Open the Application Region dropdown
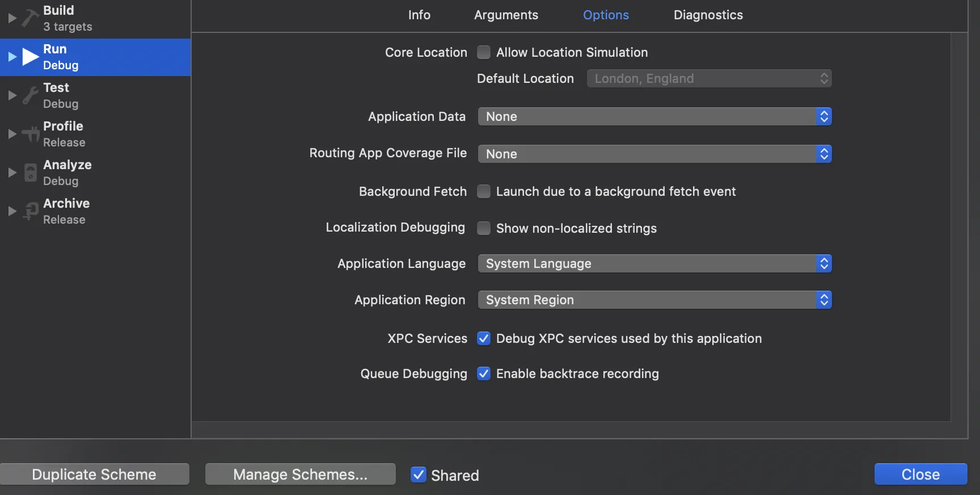Screen dimensions: 980x495 pyautogui.click(x=654, y=300)
